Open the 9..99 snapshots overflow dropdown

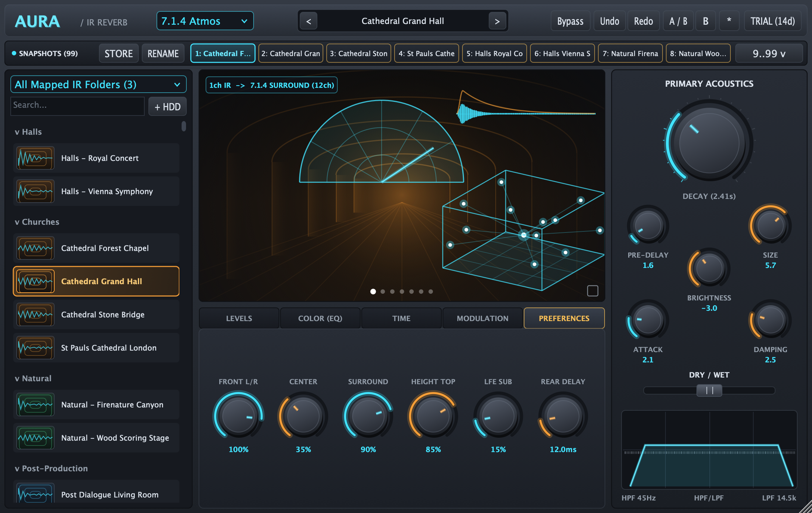pyautogui.click(x=769, y=54)
